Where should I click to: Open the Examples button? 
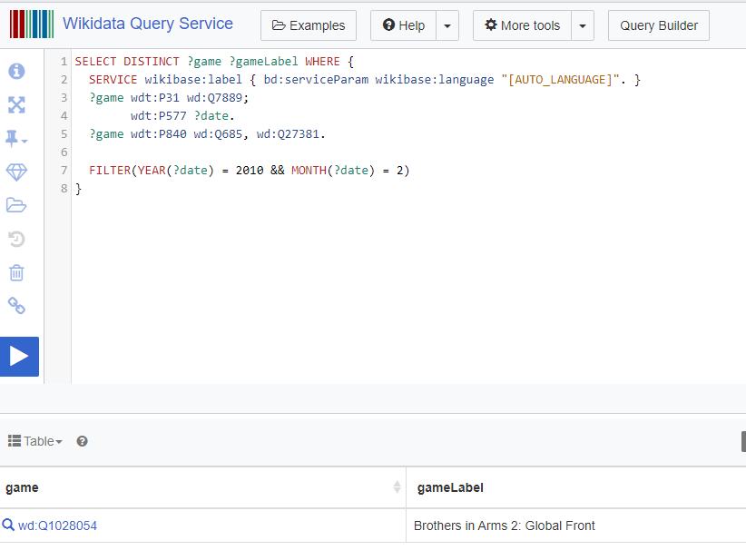coord(309,25)
